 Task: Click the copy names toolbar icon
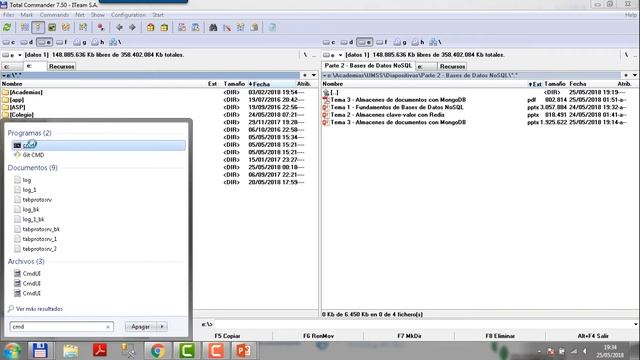point(254,27)
